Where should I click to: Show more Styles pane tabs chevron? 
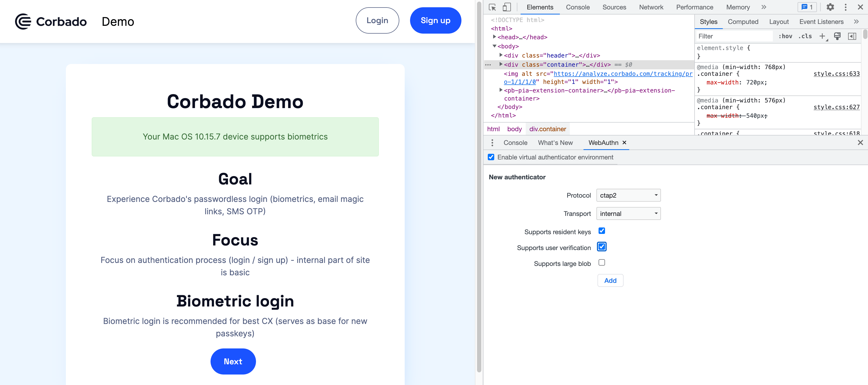click(x=856, y=22)
